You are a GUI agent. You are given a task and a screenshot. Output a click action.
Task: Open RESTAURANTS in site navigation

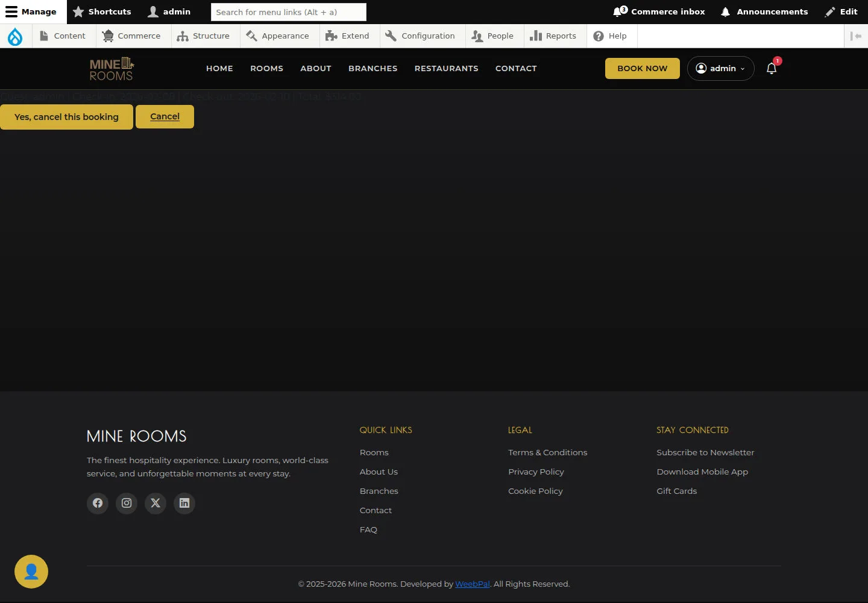click(x=447, y=68)
